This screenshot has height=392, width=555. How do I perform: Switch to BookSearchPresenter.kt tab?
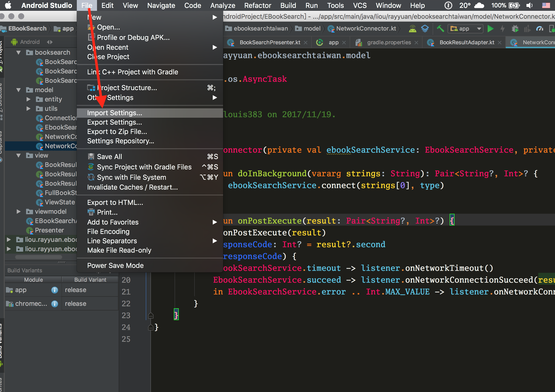point(270,43)
